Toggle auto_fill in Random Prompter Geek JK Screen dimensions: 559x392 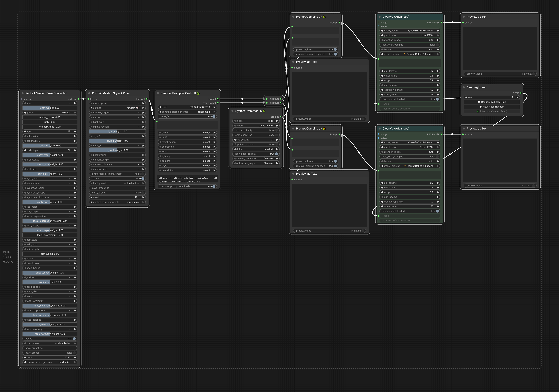[x=187, y=117]
